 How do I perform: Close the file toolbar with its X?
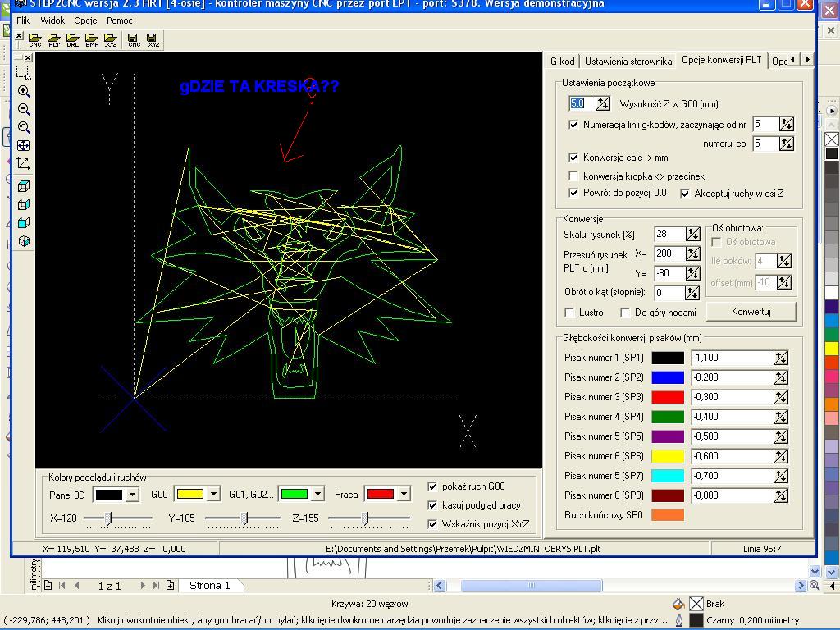(20, 36)
